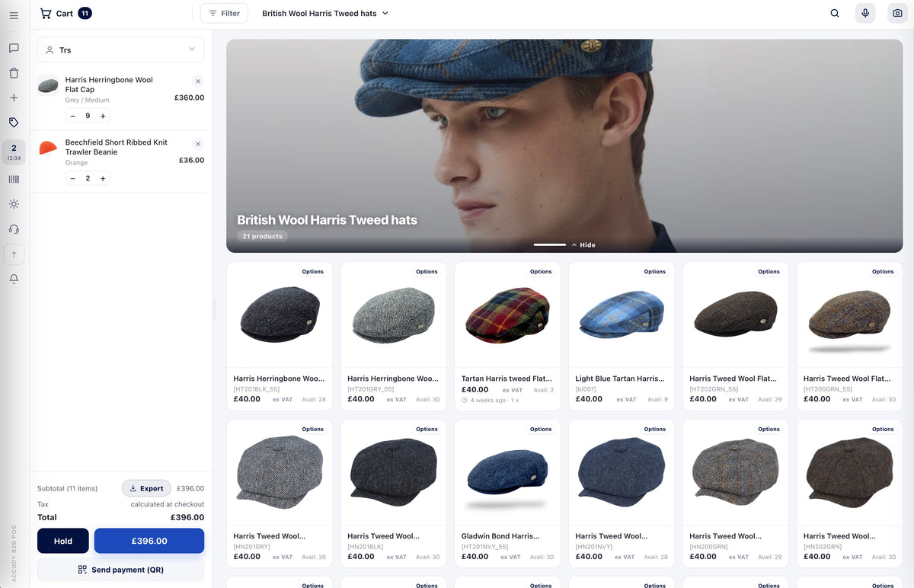Click the barcode scanner sidebar icon

pos(14,179)
